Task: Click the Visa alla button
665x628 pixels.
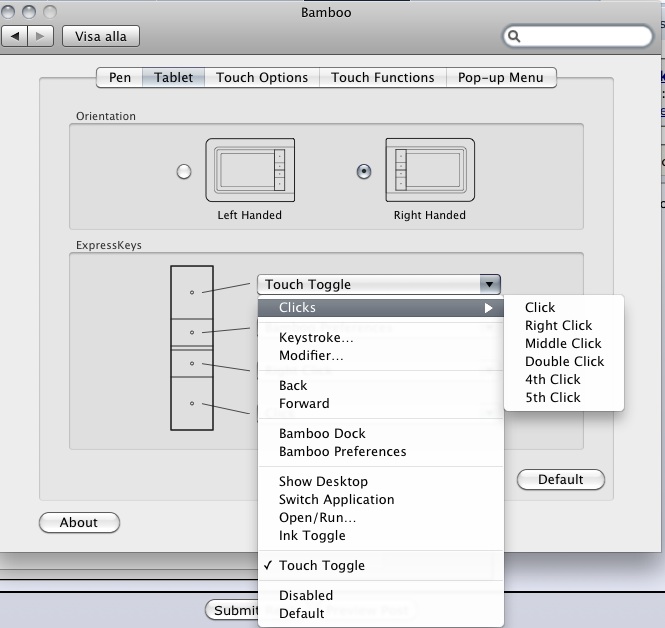Action: (x=101, y=36)
